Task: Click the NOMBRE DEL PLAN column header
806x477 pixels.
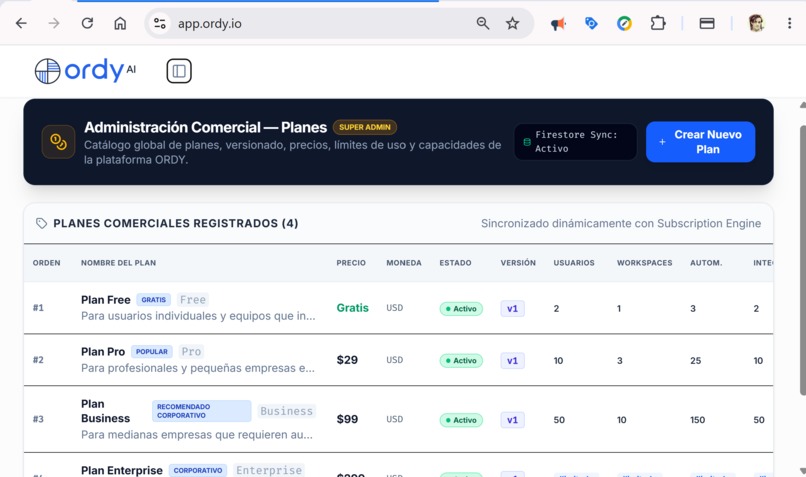Action: [x=118, y=263]
